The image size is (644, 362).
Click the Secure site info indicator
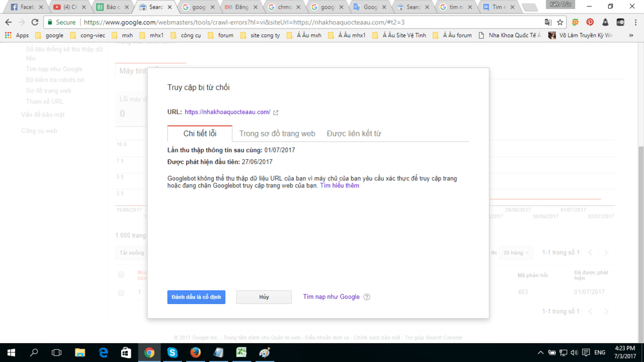tap(62, 23)
